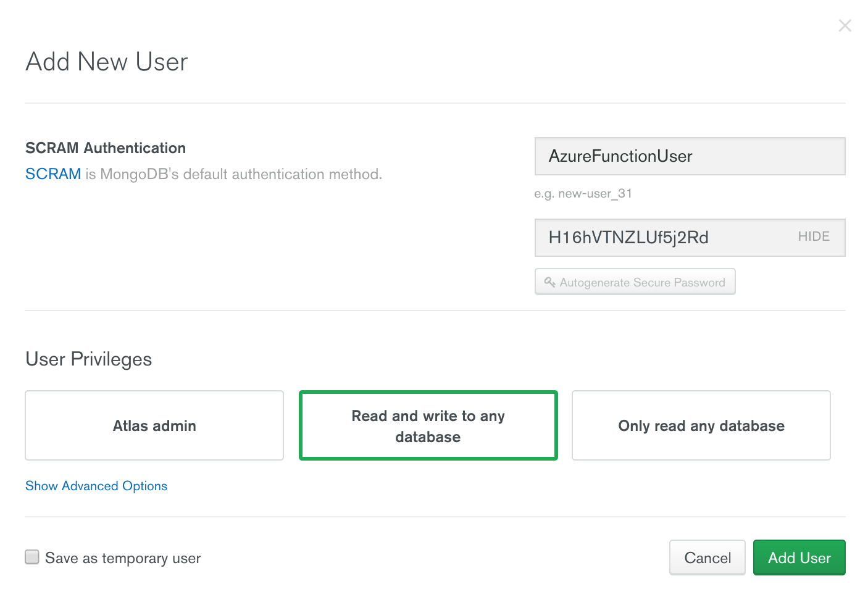Click the User Privileges section heading
The width and height of the screenshot is (868, 589).
point(89,359)
